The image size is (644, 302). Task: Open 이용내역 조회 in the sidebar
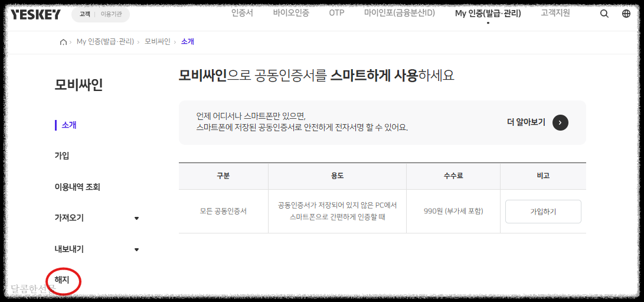click(x=77, y=187)
